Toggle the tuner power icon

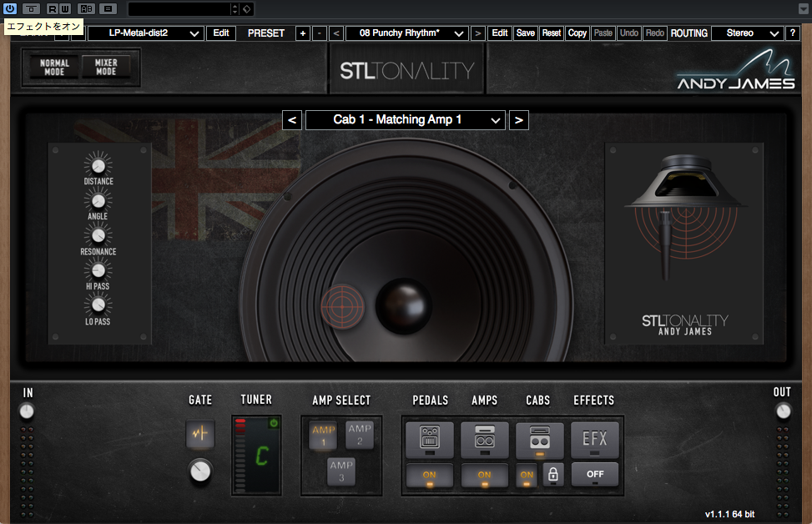coord(274,423)
